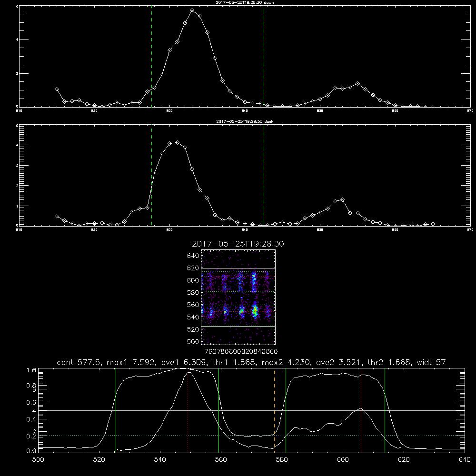Open the color heatmap spectrum image

238,297
